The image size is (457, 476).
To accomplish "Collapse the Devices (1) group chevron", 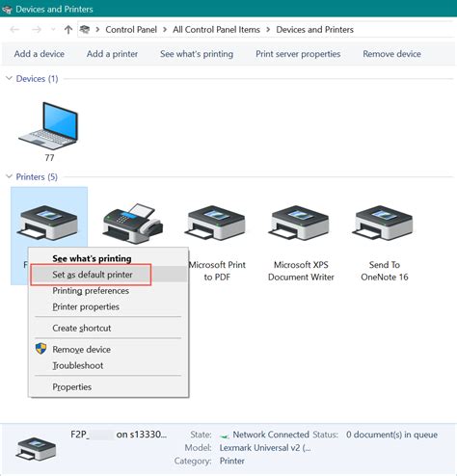I will [9, 78].
